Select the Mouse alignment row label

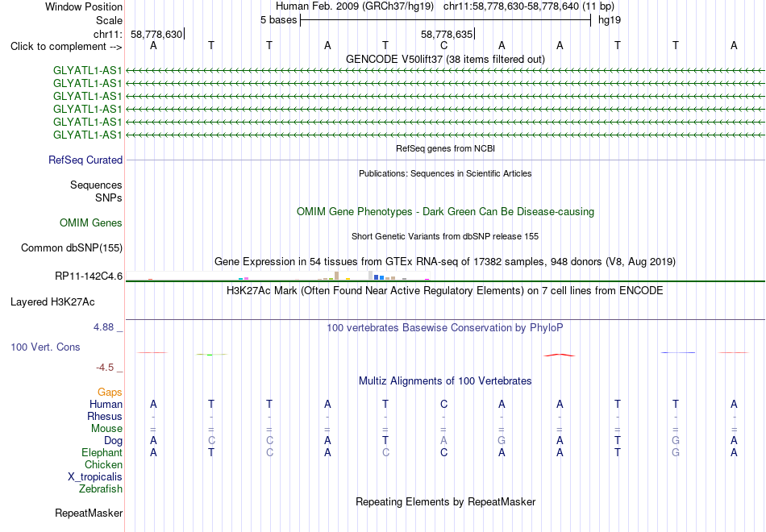pyautogui.click(x=106, y=429)
